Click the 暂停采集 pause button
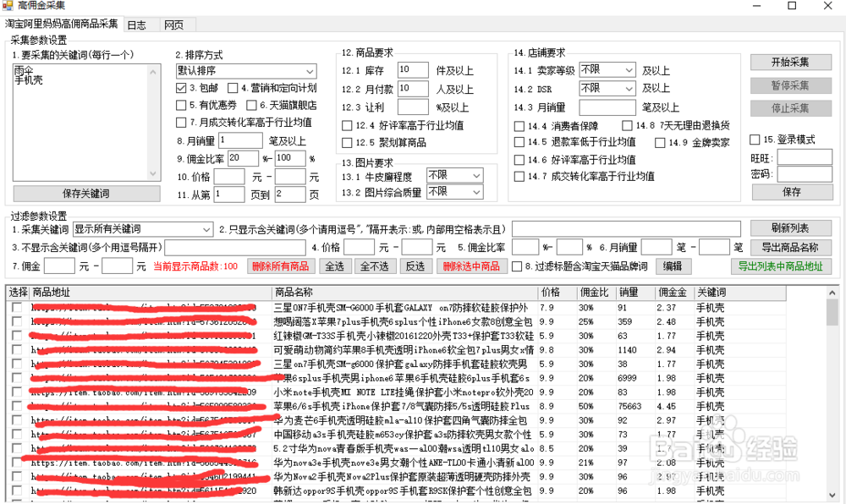Viewport: 846px width, 504px height. pyautogui.click(x=790, y=85)
